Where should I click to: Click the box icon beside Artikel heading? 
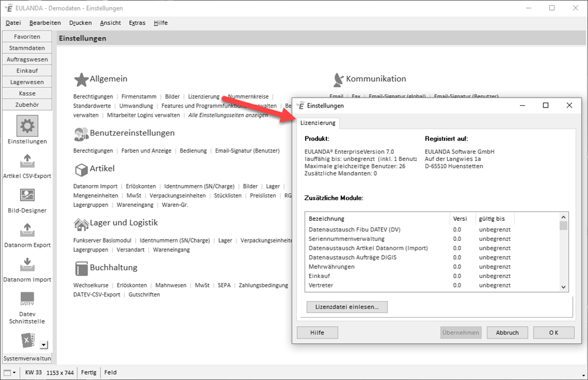pyautogui.click(x=81, y=169)
